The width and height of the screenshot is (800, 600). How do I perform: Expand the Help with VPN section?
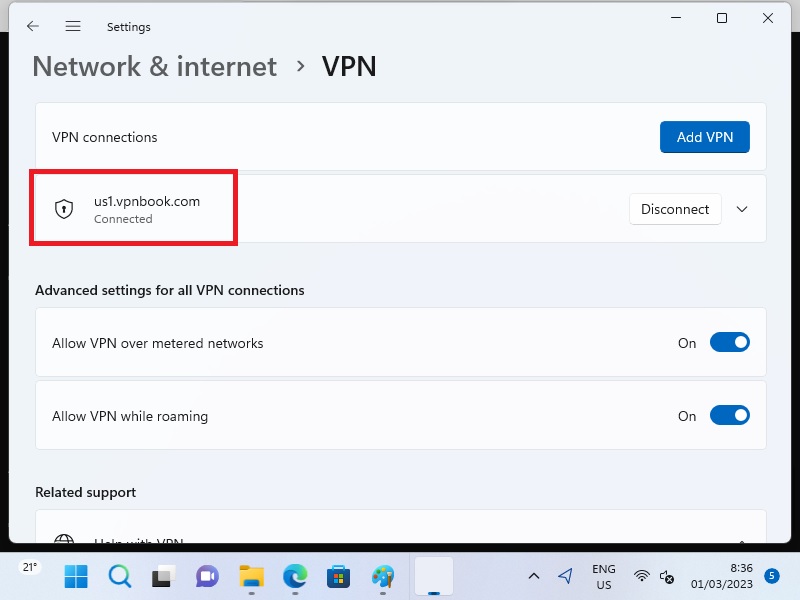coord(742,541)
